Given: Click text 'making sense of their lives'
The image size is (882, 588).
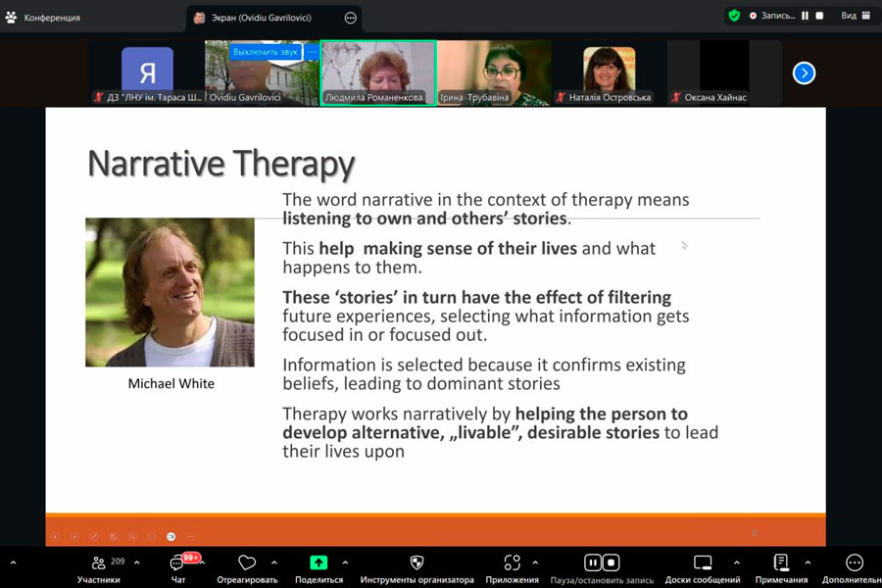Looking at the screenshot, I should coord(470,248).
